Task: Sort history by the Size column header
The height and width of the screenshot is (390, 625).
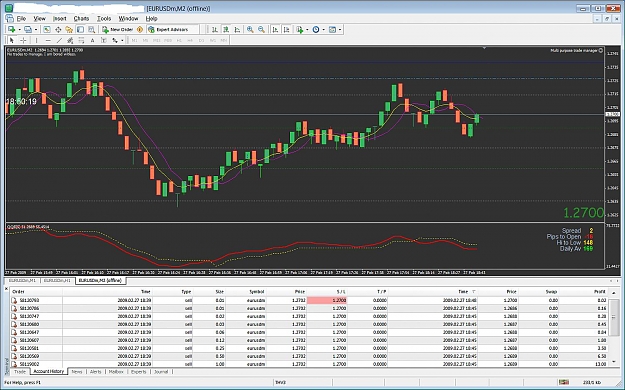Action: click(209, 292)
